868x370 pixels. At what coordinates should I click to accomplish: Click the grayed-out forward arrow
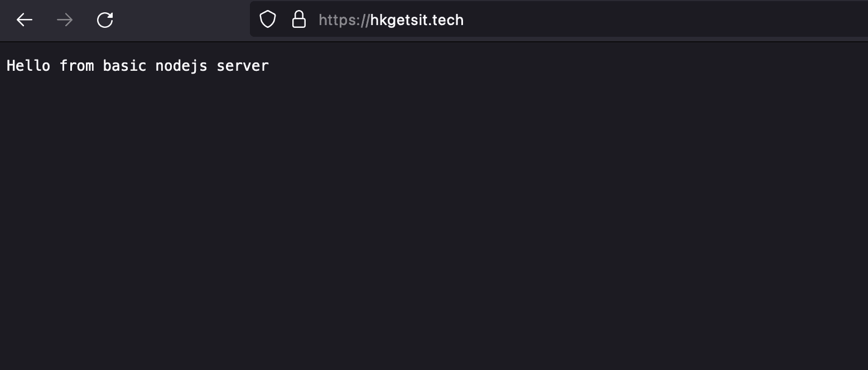coord(65,20)
